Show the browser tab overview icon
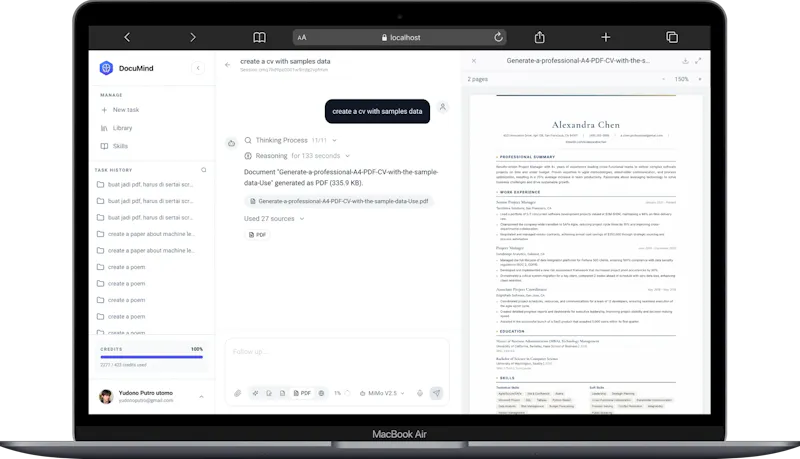 [672, 37]
